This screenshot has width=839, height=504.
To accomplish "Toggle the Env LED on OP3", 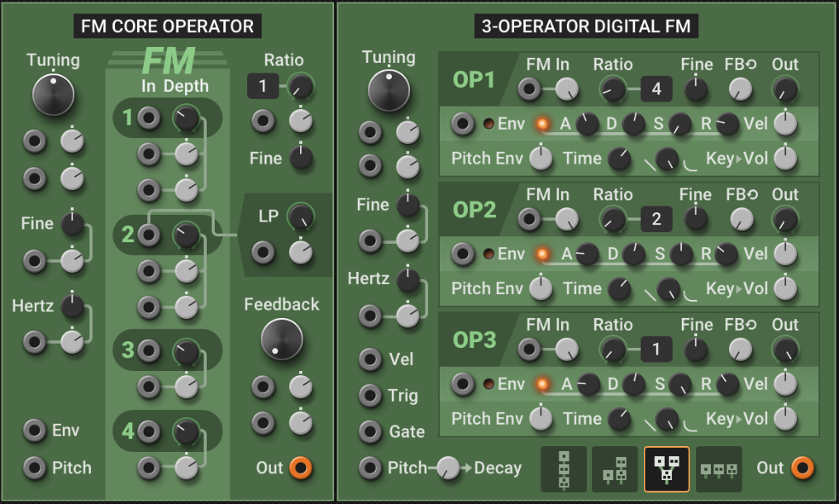I will pos(487,383).
